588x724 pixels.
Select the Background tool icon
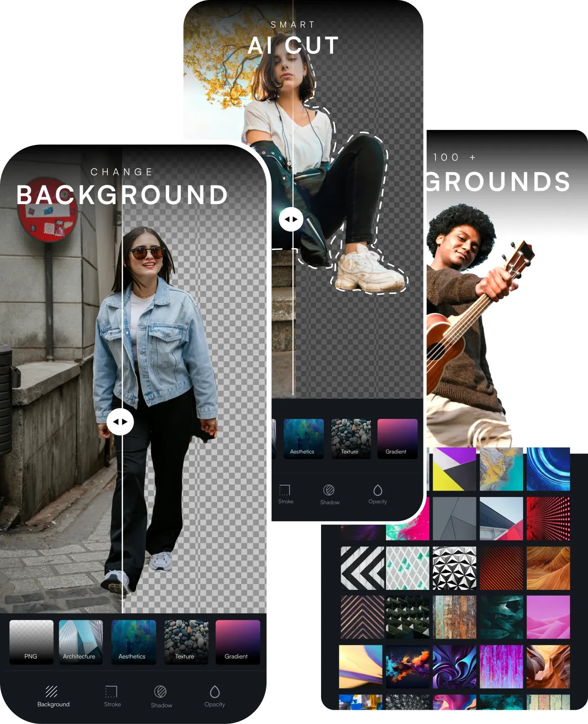[x=52, y=692]
